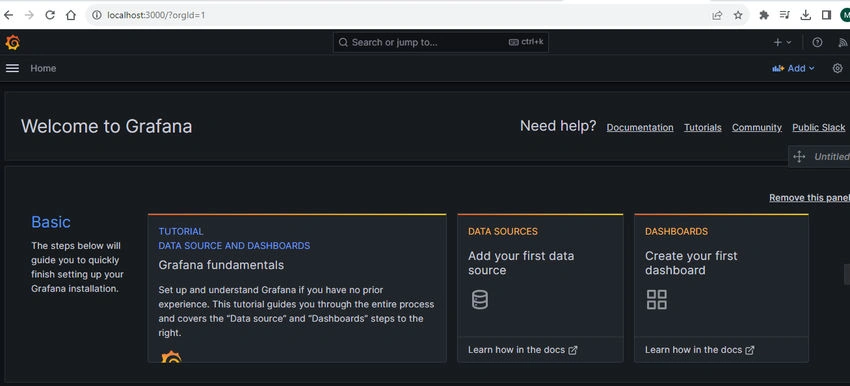This screenshot has width=850, height=386.
Task: Click the Need help? text
Action: click(x=558, y=126)
